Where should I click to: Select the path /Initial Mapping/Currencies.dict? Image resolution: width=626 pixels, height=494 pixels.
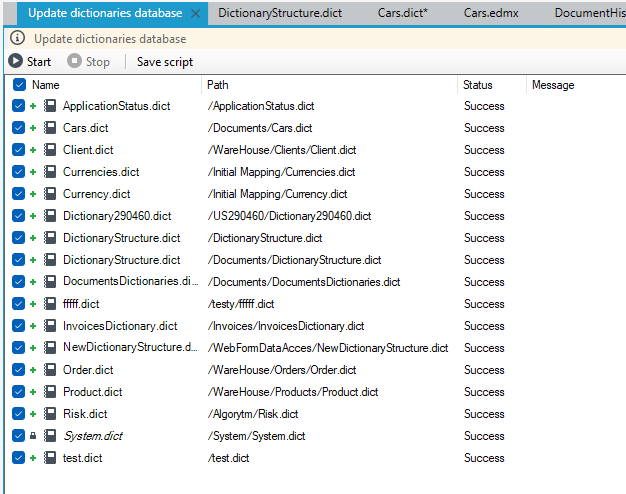pos(281,172)
